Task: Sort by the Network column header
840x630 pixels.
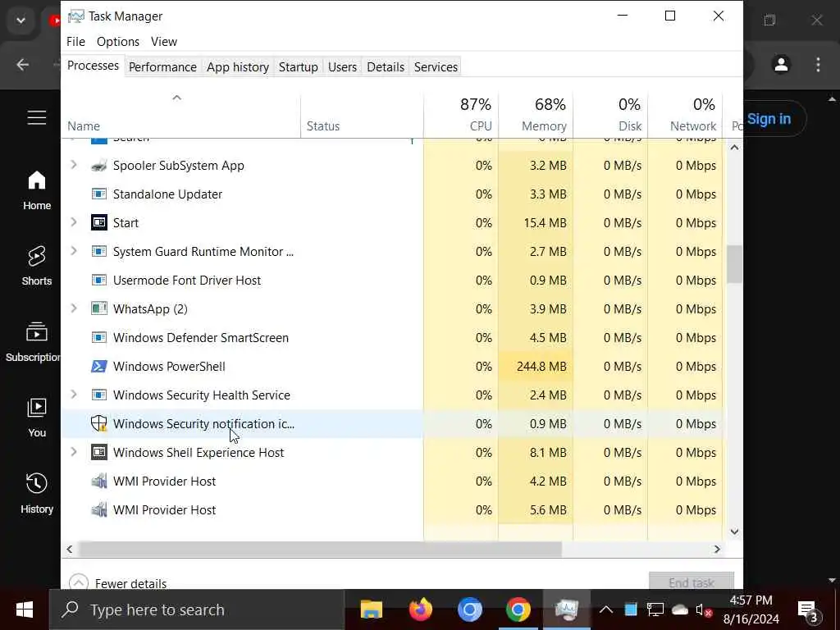Action: [x=685, y=115]
